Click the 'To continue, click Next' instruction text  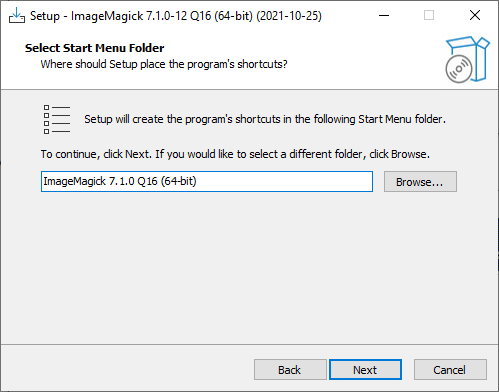coord(235,154)
